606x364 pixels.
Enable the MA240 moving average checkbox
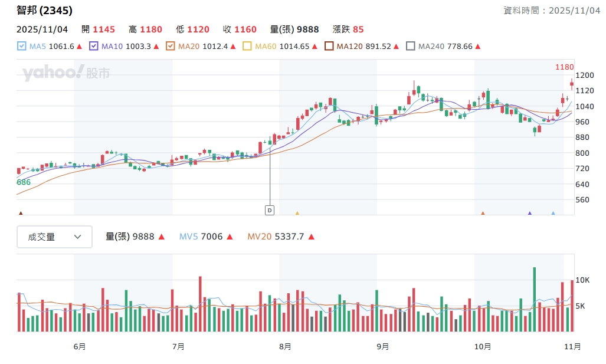(x=411, y=46)
